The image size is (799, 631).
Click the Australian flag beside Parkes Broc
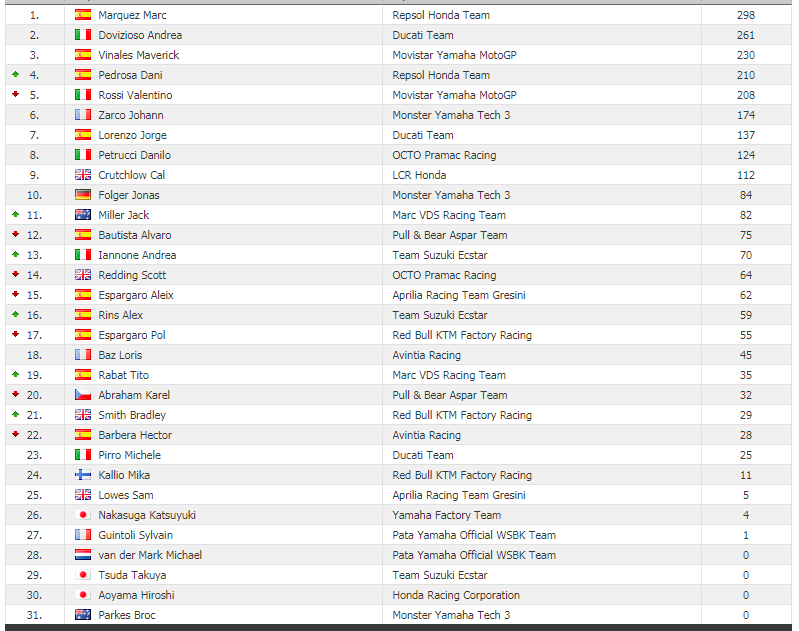tap(83, 615)
